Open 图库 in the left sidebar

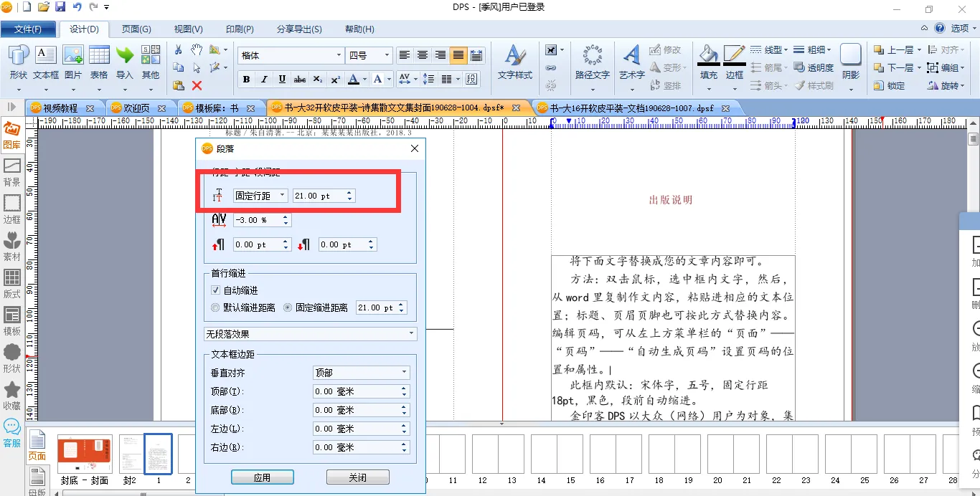click(x=12, y=135)
